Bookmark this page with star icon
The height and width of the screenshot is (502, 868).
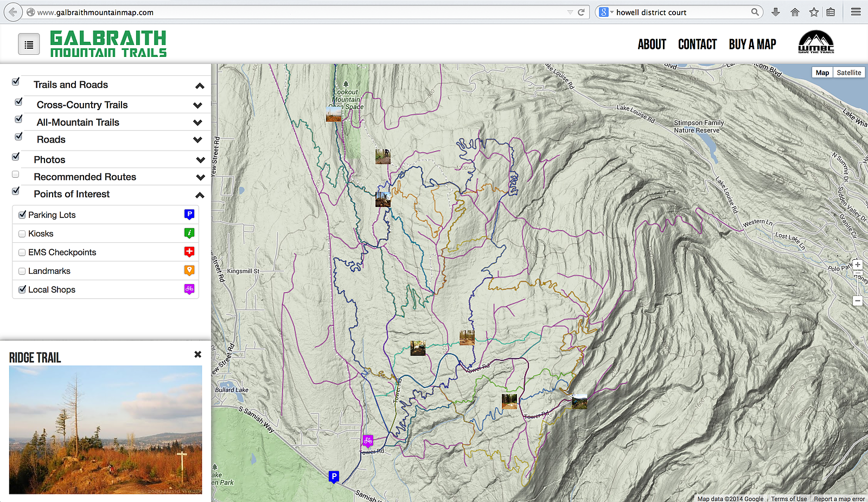pos(814,12)
